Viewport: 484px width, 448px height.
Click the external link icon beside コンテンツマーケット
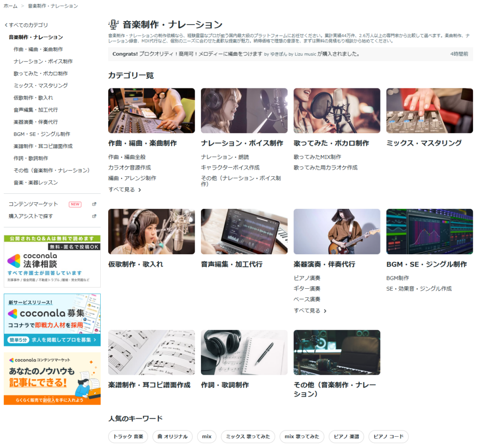[x=94, y=204]
